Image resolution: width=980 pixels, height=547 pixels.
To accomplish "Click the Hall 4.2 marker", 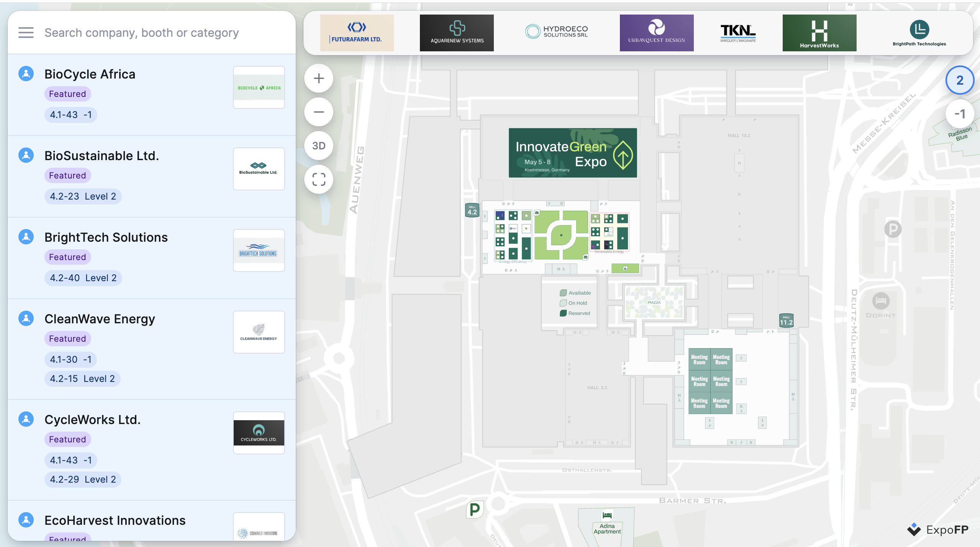I will [x=472, y=210].
